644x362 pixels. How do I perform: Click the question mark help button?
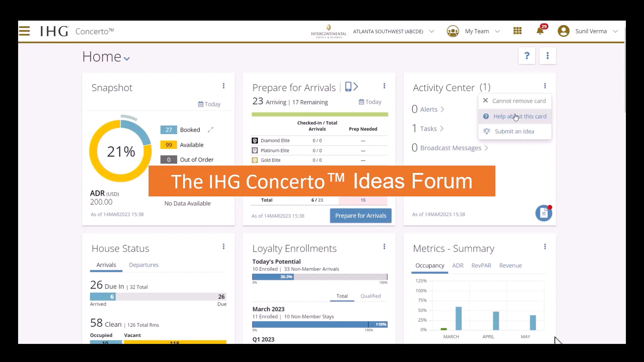[527, 56]
